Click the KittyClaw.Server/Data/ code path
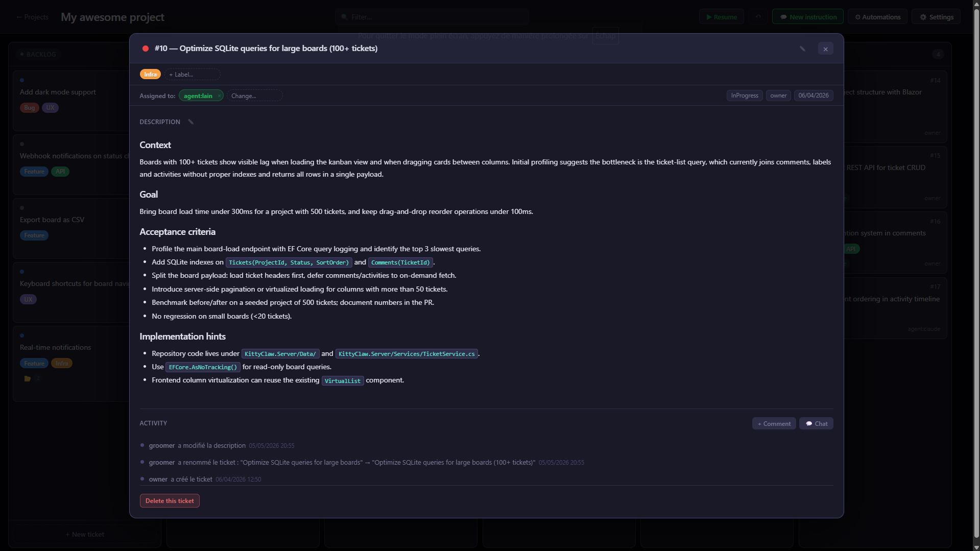 tap(280, 354)
